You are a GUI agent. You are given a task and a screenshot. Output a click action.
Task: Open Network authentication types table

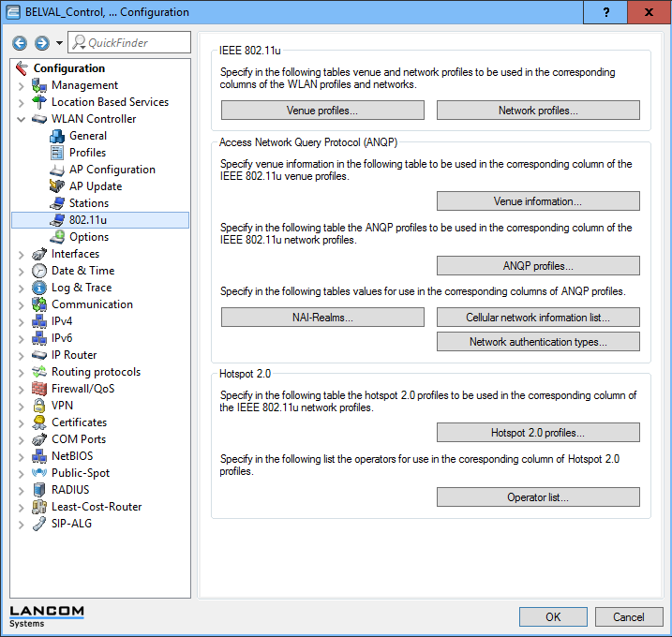point(538,341)
